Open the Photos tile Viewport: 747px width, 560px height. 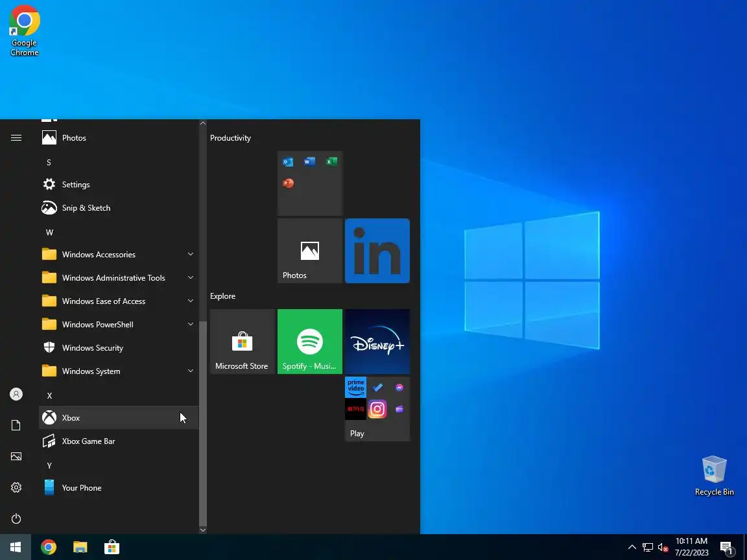(310, 251)
